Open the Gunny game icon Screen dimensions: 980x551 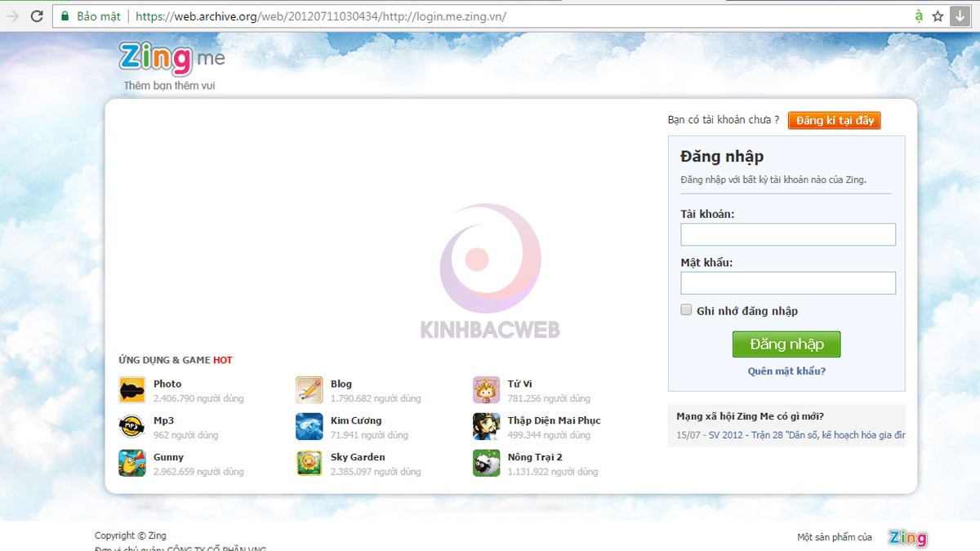pyautogui.click(x=131, y=464)
